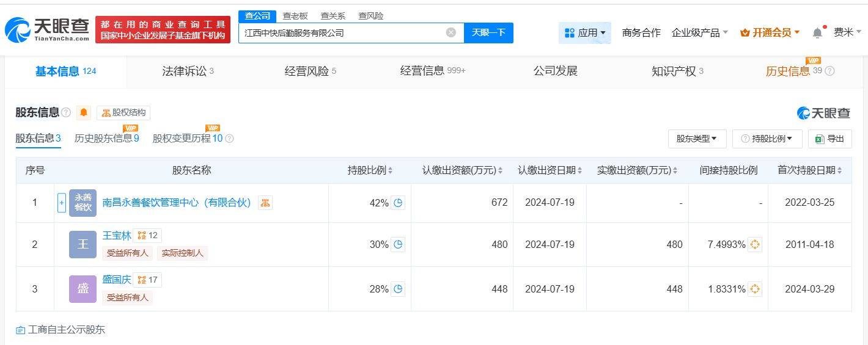Open equity structure icon for 南昌永善餐饮管理中心

pos(265,203)
